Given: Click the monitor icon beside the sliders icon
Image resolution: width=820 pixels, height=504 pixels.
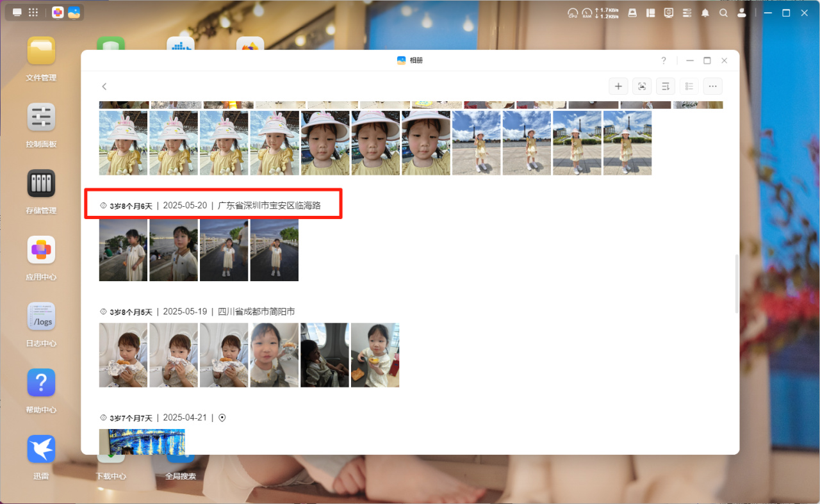Looking at the screenshot, I should click(669, 13).
